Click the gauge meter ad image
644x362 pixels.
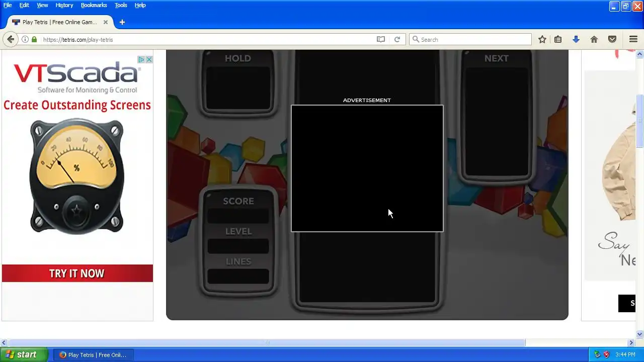point(76,175)
